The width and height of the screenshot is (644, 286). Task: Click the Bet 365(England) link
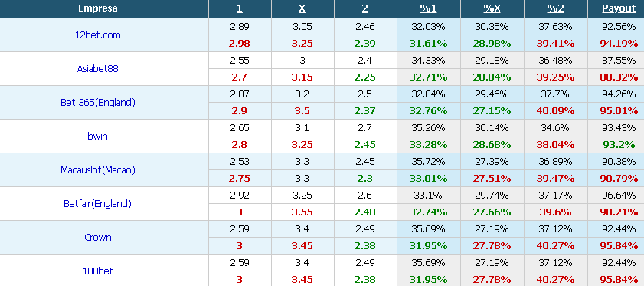98,103
